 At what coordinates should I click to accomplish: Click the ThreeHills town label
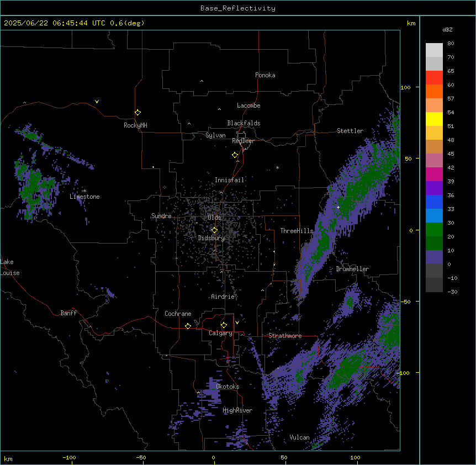pos(297,231)
